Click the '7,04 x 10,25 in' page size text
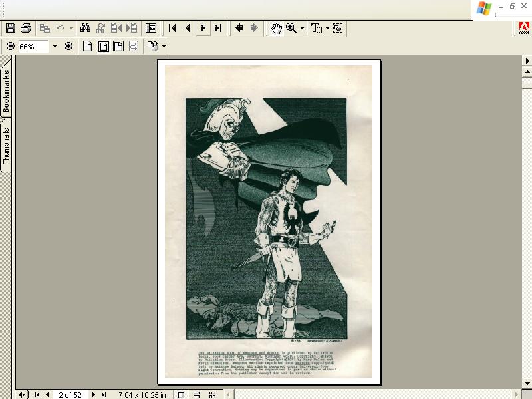 (x=142, y=395)
